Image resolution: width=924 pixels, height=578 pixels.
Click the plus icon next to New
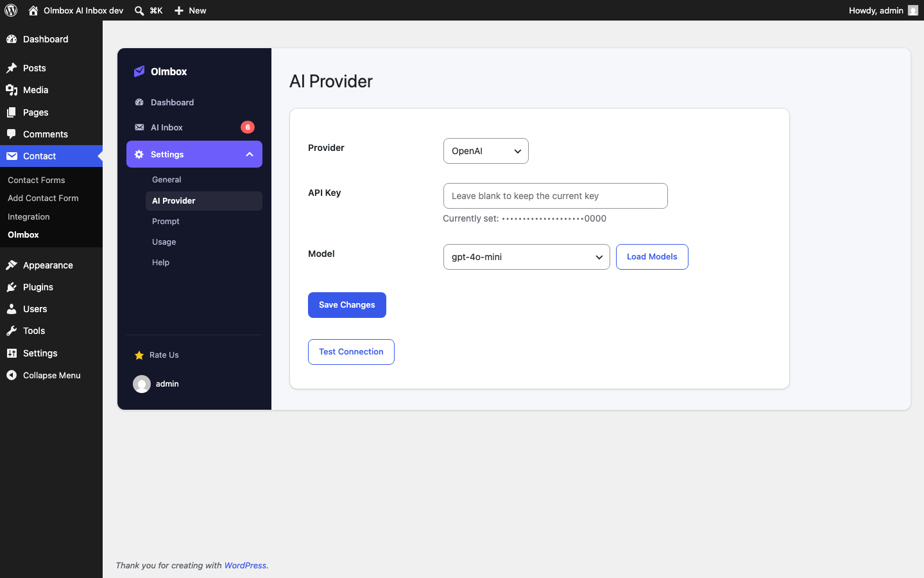(179, 10)
